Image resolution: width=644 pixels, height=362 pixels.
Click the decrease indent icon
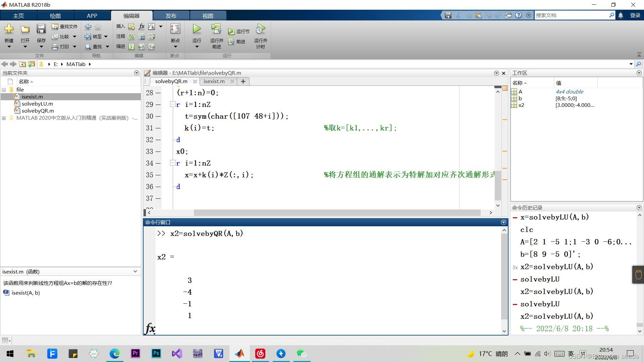click(x=152, y=47)
